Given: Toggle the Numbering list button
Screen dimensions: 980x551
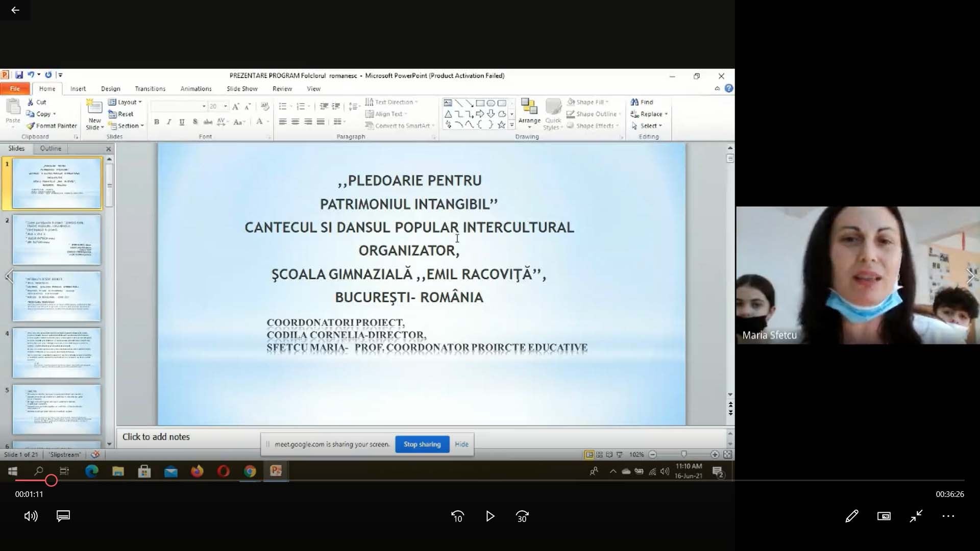Looking at the screenshot, I should click(x=301, y=106).
